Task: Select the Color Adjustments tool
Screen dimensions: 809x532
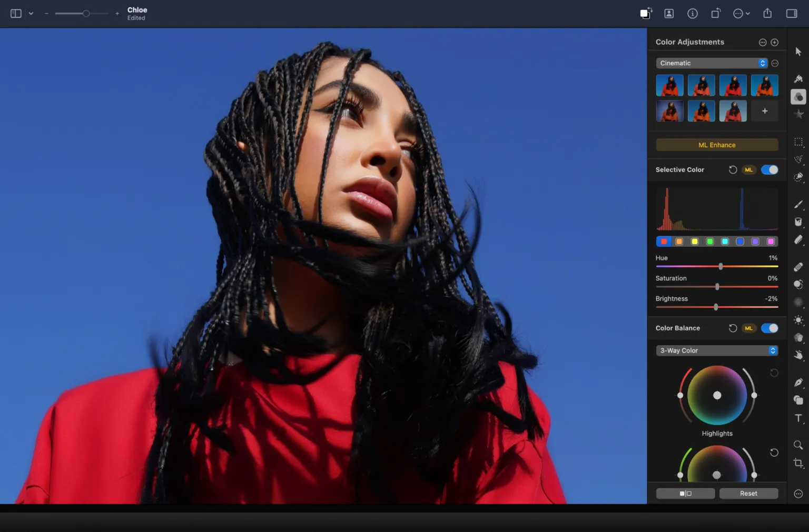Action: 798,97
